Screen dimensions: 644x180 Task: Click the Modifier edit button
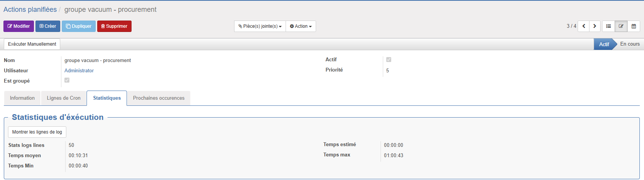point(19,26)
